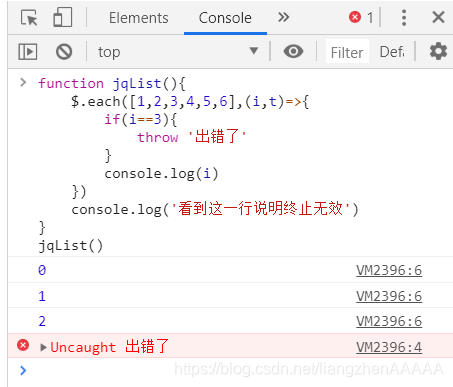Open Console settings with the gear icon
The image size is (453, 387).
[x=438, y=52]
